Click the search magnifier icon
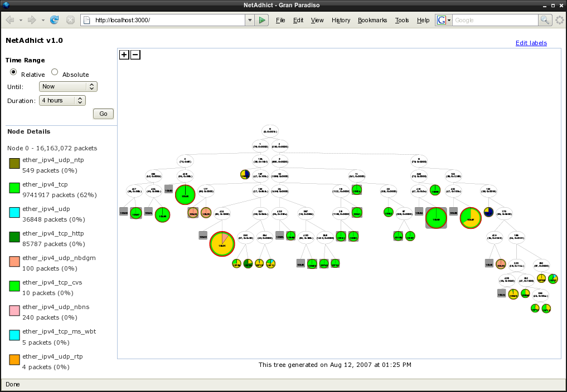Image resolution: width=567 pixels, height=392 pixels. 545,20
